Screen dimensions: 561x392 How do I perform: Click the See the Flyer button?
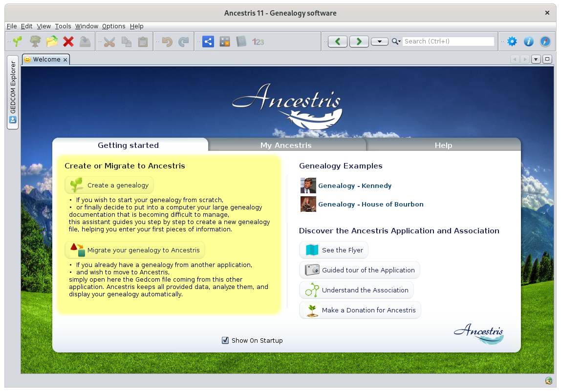334,250
